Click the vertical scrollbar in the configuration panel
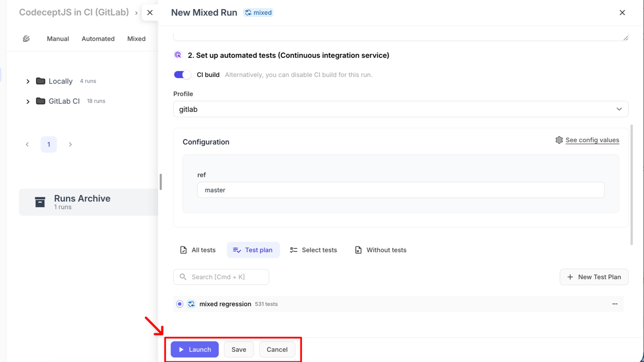This screenshot has width=644, height=362. 631,185
